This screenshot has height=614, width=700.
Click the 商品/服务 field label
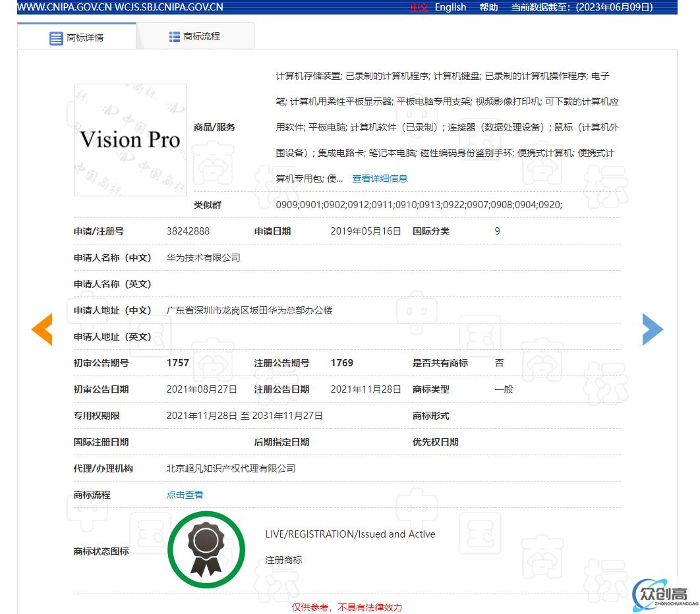[x=214, y=127]
